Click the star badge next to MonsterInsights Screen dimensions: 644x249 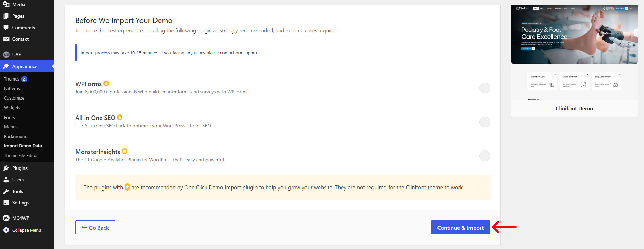(x=125, y=151)
